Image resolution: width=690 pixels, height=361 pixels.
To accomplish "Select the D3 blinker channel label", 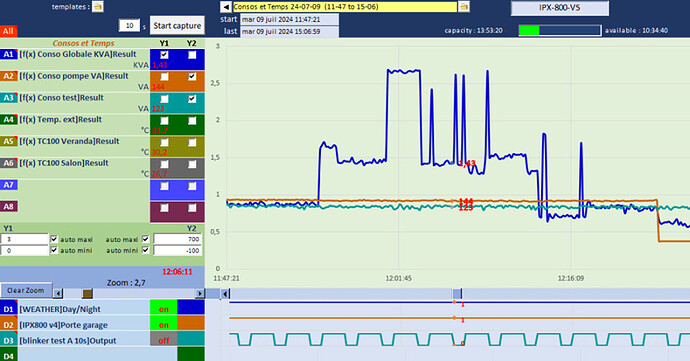I will pos(8,340).
